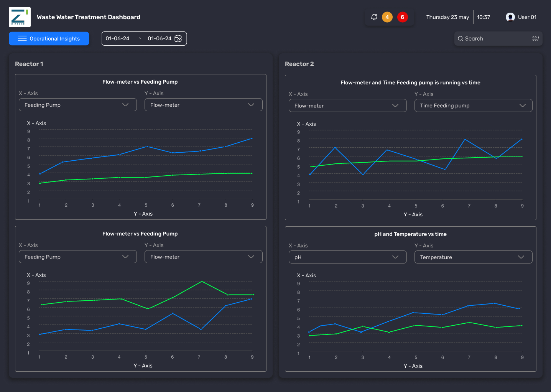Expand the pH X-axis dropdown
The width and height of the screenshot is (551, 392).
(x=348, y=257)
